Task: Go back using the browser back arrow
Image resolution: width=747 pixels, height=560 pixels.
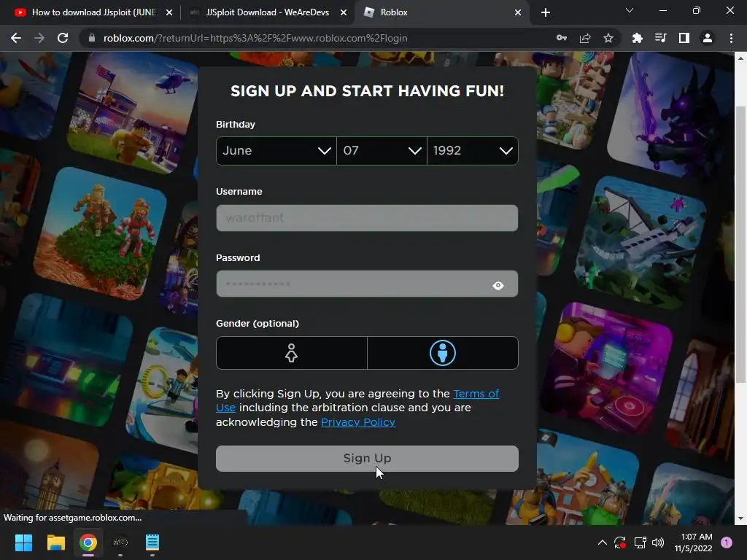Action: click(x=16, y=38)
